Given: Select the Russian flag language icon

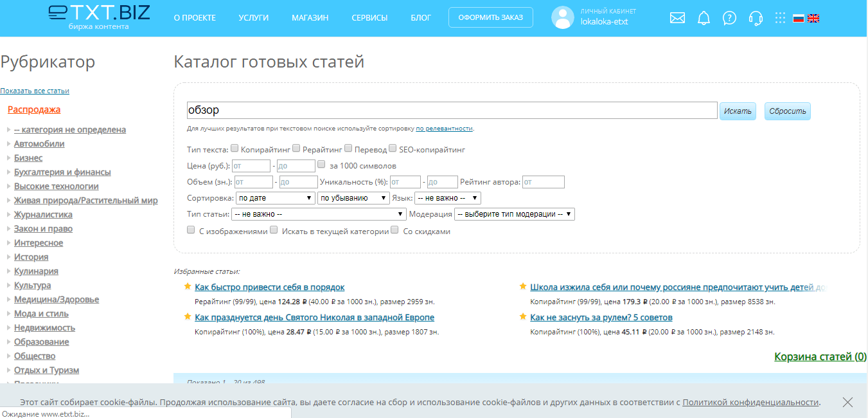Looking at the screenshot, I should 798,19.
